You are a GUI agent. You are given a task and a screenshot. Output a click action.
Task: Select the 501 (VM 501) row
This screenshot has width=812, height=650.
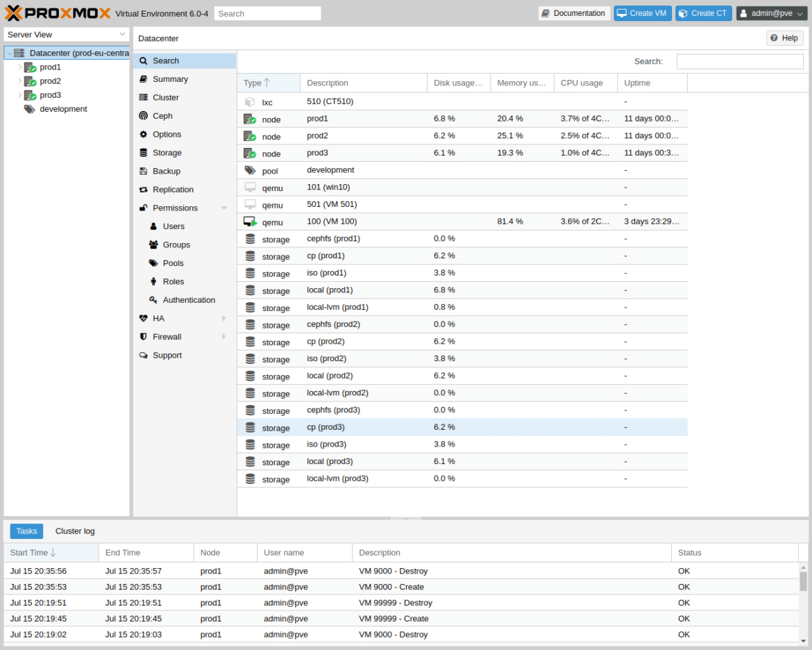tap(462, 204)
